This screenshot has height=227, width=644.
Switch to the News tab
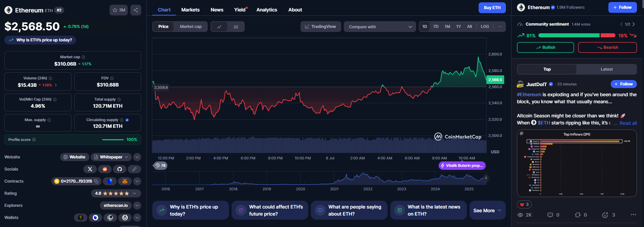point(217,10)
